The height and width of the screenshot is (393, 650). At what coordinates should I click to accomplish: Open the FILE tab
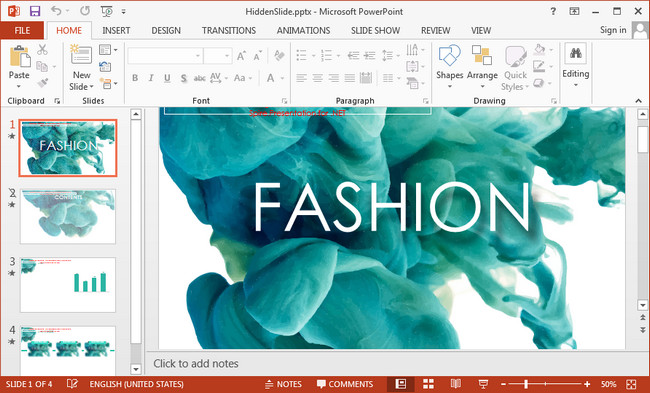22,31
